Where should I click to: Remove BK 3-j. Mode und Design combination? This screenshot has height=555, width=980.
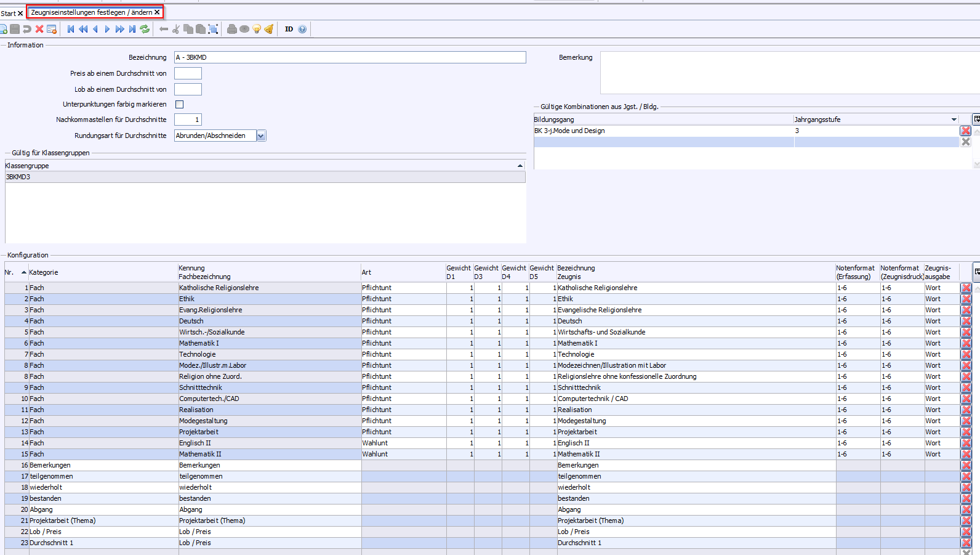965,131
